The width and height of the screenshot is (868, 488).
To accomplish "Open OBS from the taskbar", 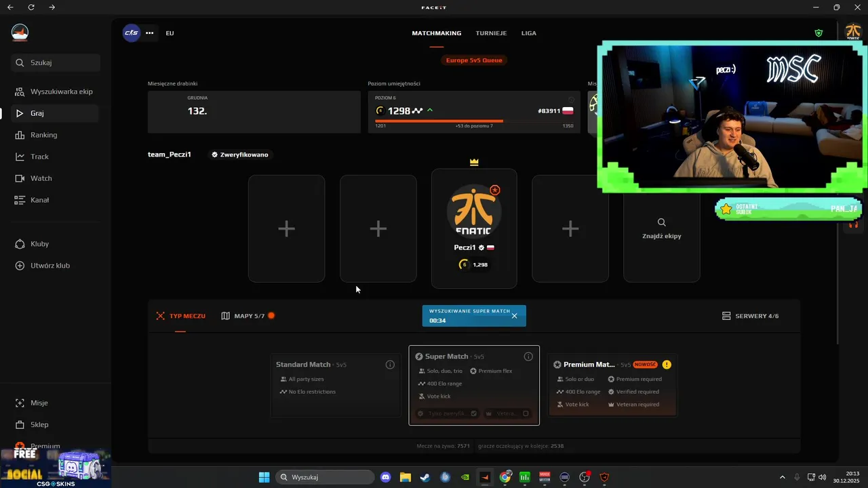I will (x=585, y=477).
